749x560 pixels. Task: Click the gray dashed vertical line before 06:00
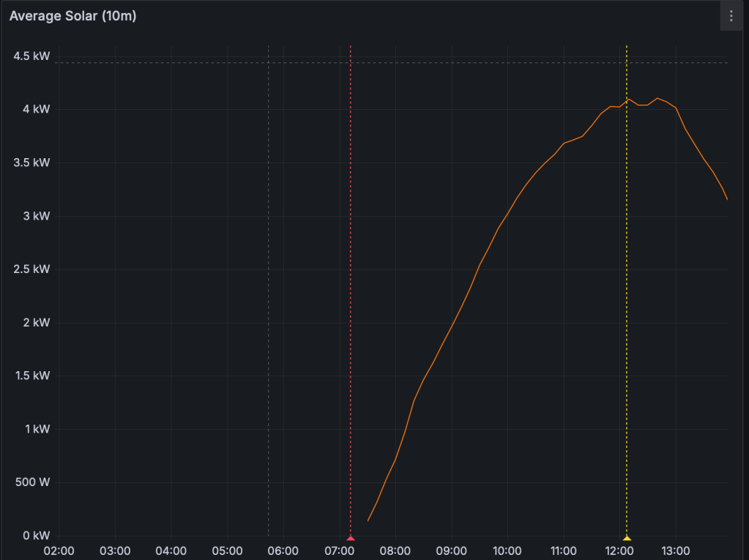269,293
